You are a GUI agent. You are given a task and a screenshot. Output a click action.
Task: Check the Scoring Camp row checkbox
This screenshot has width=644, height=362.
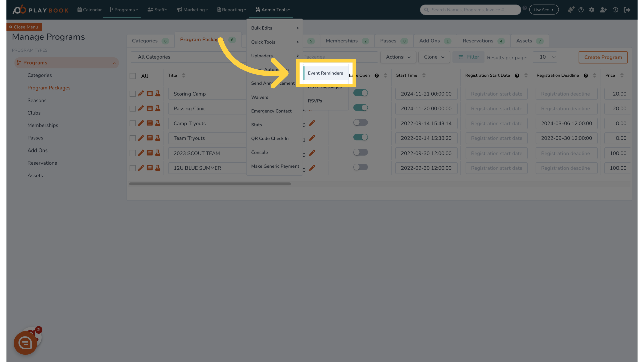pyautogui.click(x=133, y=94)
